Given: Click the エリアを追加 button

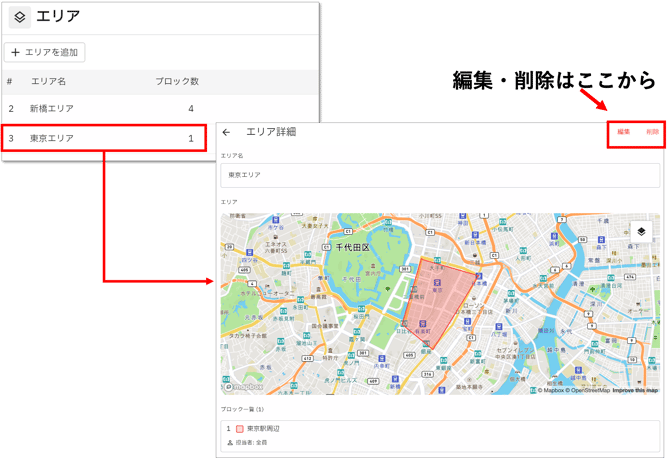Looking at the screenshot, I should (x=45, y=52).
